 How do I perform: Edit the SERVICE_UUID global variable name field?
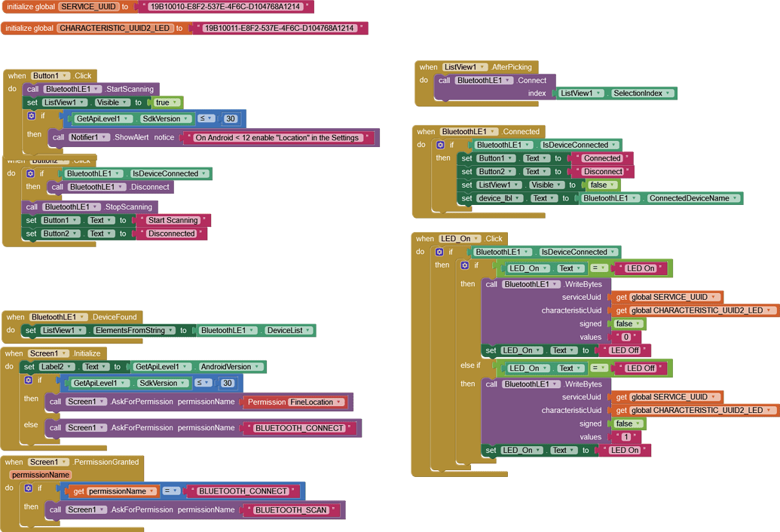[x=87, y=7]
